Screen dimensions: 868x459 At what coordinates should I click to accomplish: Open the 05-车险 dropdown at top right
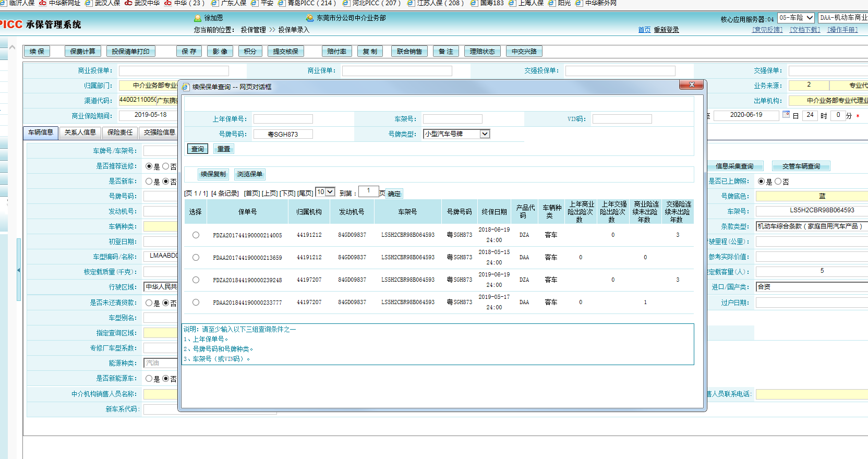809,18
